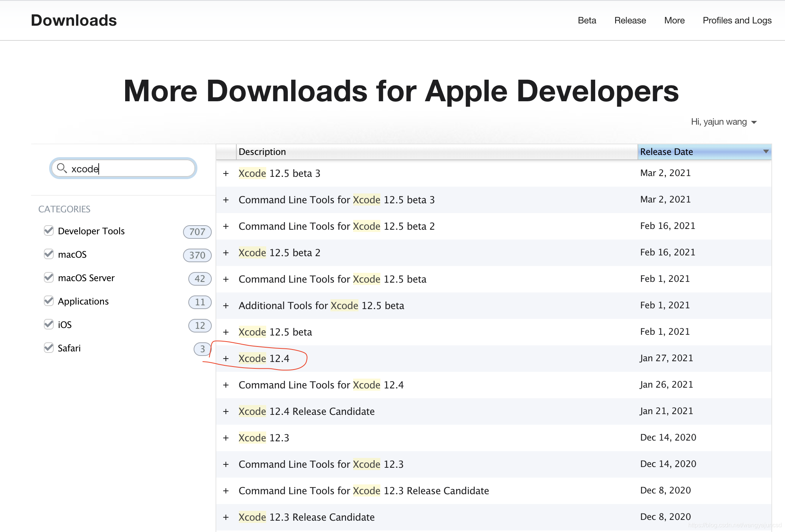The image size is (785, 532).
Task: Click the More navigation link
Action: click(x=674, y=20)
